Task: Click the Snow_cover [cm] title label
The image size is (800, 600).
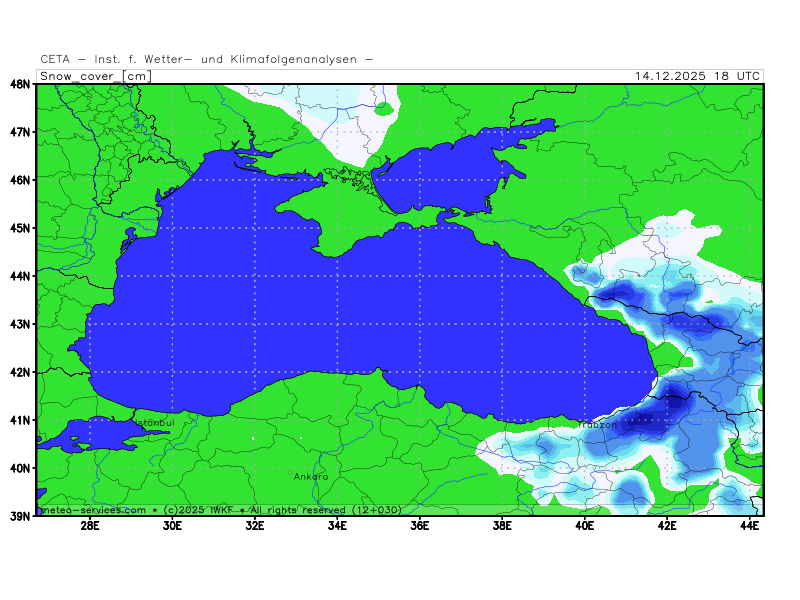Action: tap(95, 76)
